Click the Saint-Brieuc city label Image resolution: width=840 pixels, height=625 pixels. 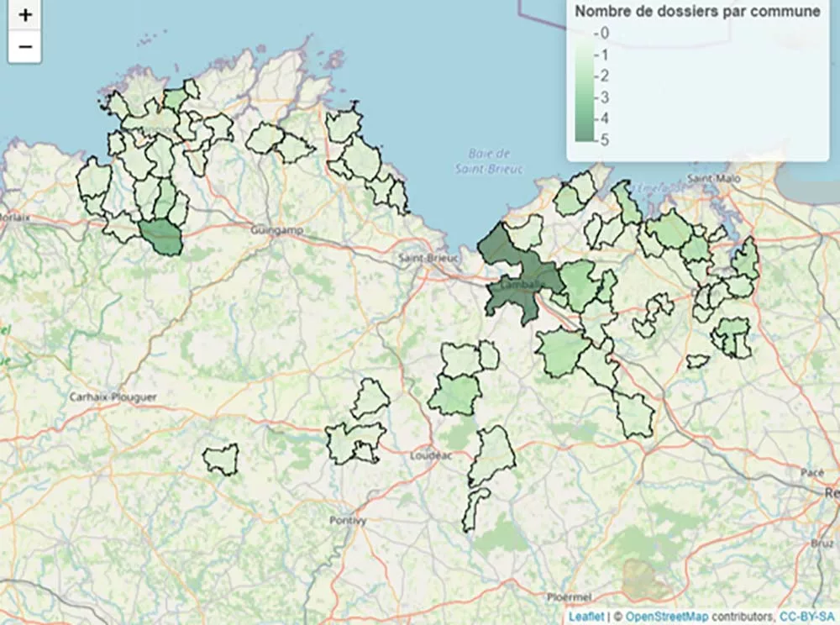[428, 258]
